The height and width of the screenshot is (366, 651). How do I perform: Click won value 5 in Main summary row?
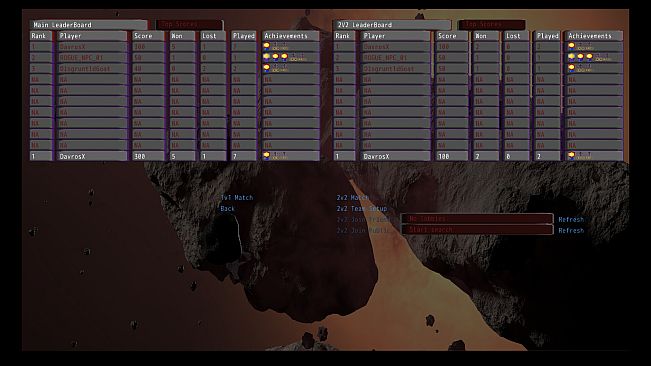click(x=182, y=156)
